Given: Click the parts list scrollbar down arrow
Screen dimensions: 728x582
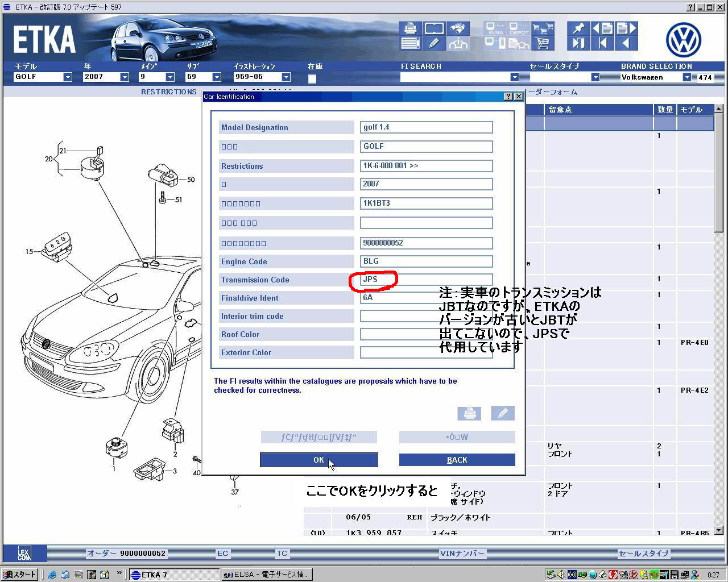Looking at the screenshot, I should click(718, 530).
